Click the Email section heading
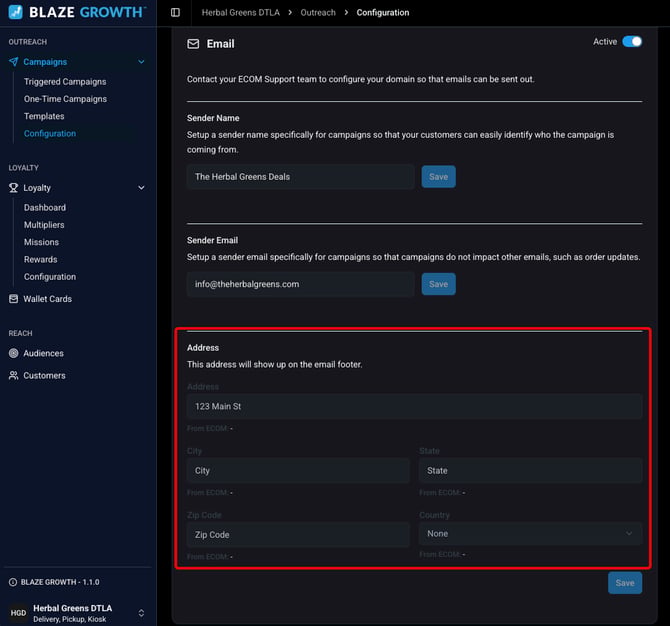The height and width of the screenshot is (626, 670). pyautogui.click(x=220, y=44)
